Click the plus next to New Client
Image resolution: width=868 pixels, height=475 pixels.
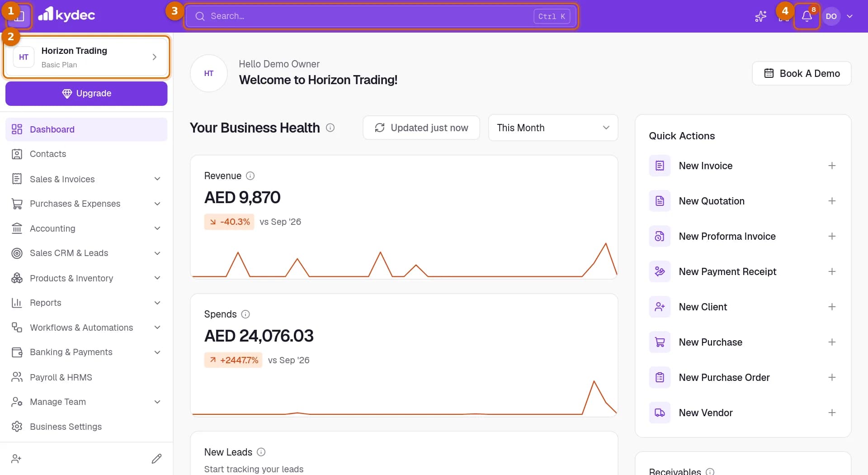click(832, 307)
